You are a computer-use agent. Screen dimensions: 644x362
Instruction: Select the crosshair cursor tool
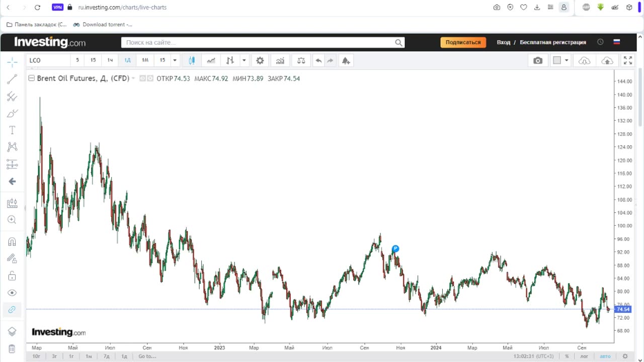click(12, 62)
